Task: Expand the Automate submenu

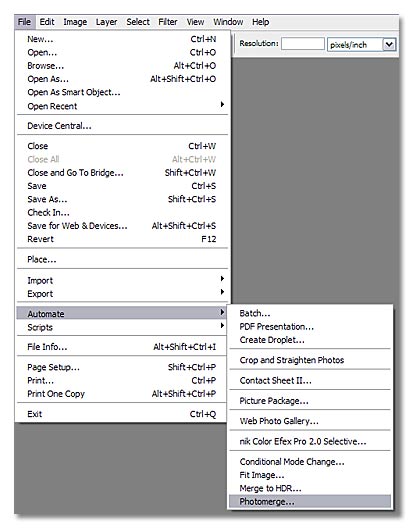Action: point(122,314)
